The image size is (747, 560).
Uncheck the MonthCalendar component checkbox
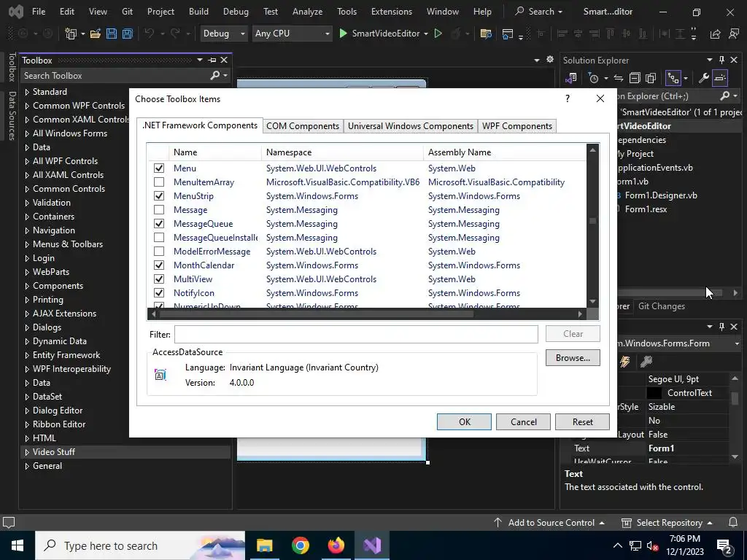pyautogui.click(x=159, y=265)
